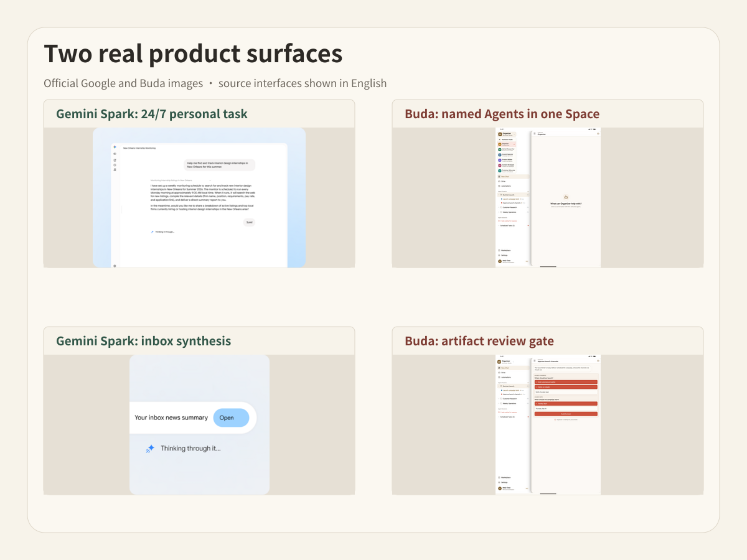The image size is (747, 560).
Task: Click the Submit answer button
Action: click(566, 414)
